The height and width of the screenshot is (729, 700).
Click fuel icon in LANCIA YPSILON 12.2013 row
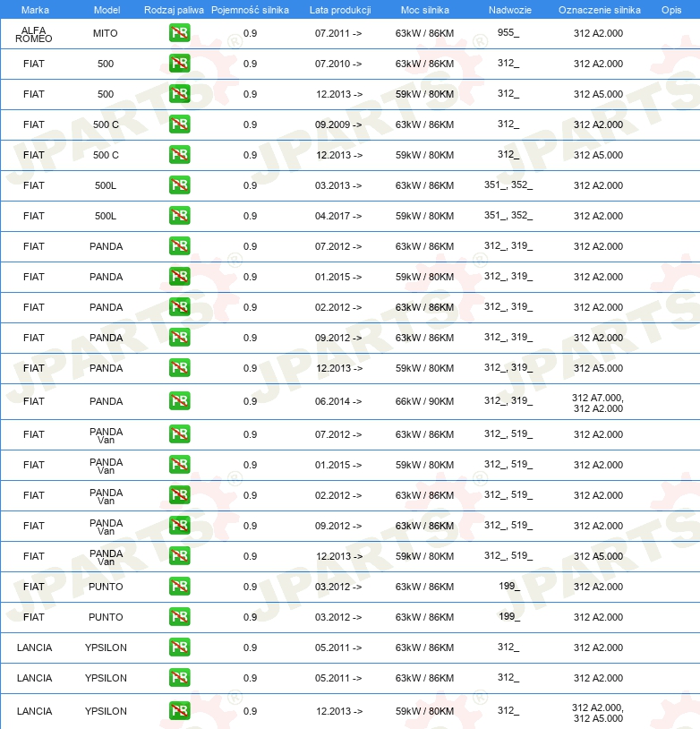click(179, 711)
